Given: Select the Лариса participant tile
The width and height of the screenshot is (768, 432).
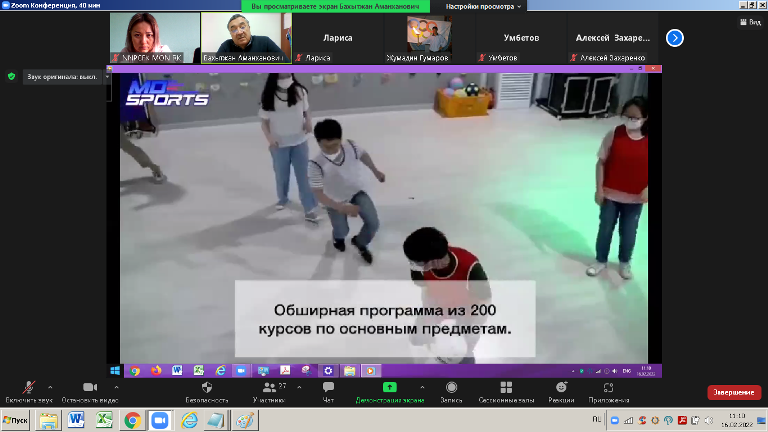Looking at the screenshot, I should (337, 38).
